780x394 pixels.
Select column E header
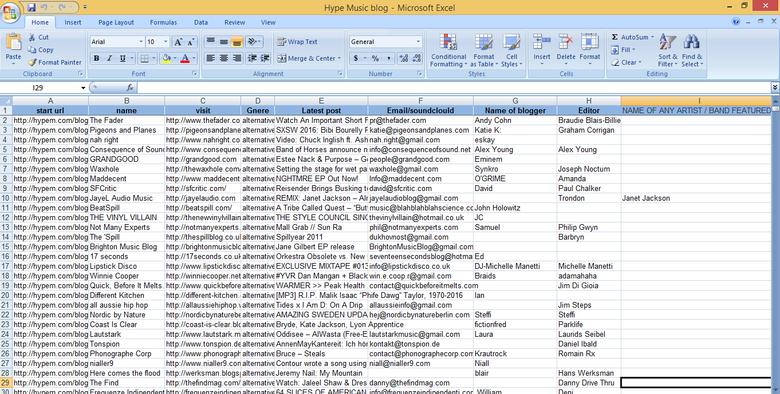point(321,101)
